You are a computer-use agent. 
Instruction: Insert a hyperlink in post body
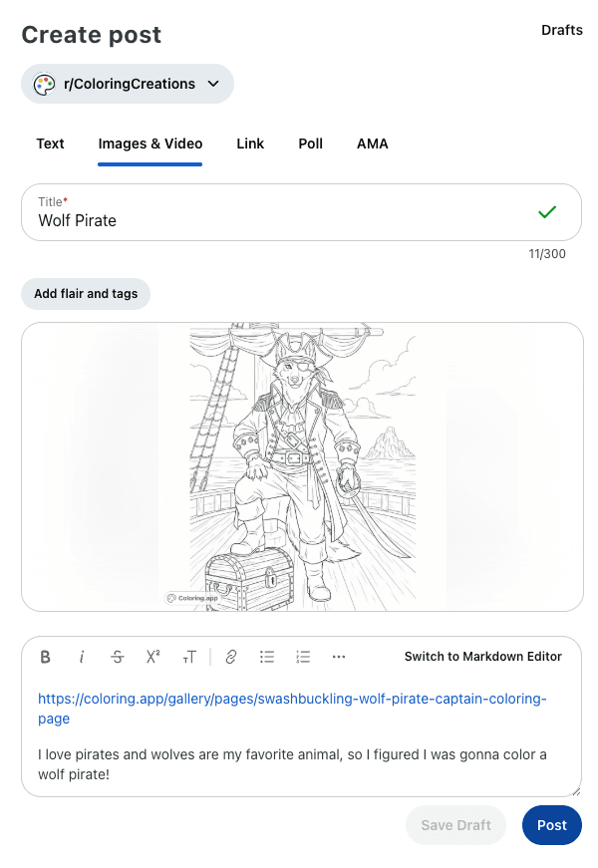pyautogui.click(x=231, y=657)
